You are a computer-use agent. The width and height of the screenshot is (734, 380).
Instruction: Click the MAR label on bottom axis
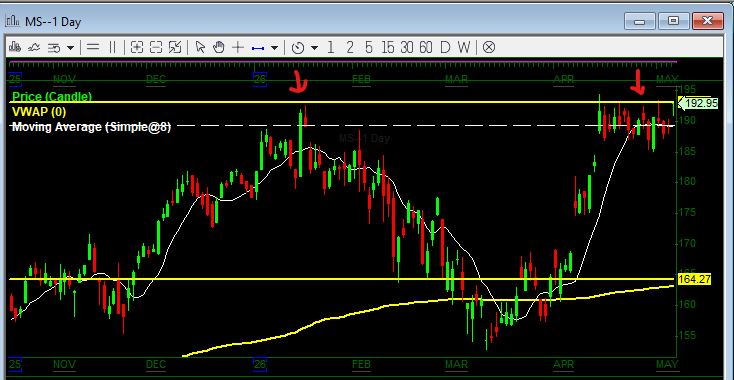coord(456,364)
